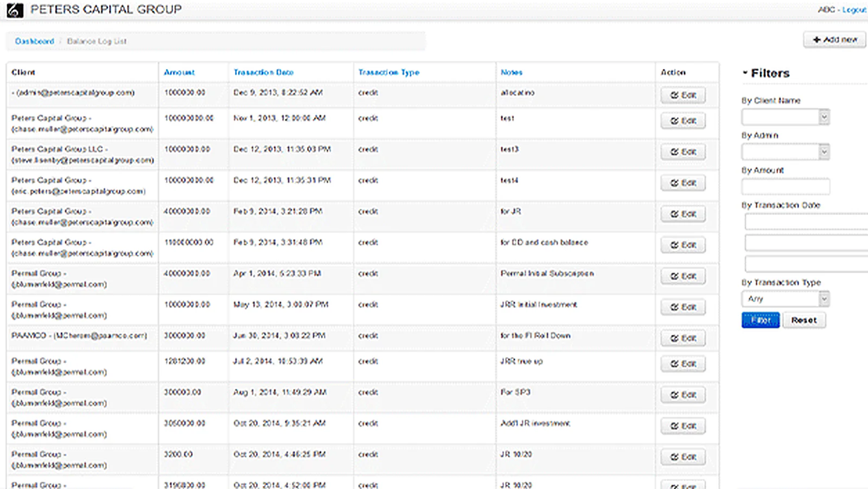Click the date 'Dec 9, 2013, 8:22:52 AM'
The image size is (868, 489).
click(x=278, y=92)
